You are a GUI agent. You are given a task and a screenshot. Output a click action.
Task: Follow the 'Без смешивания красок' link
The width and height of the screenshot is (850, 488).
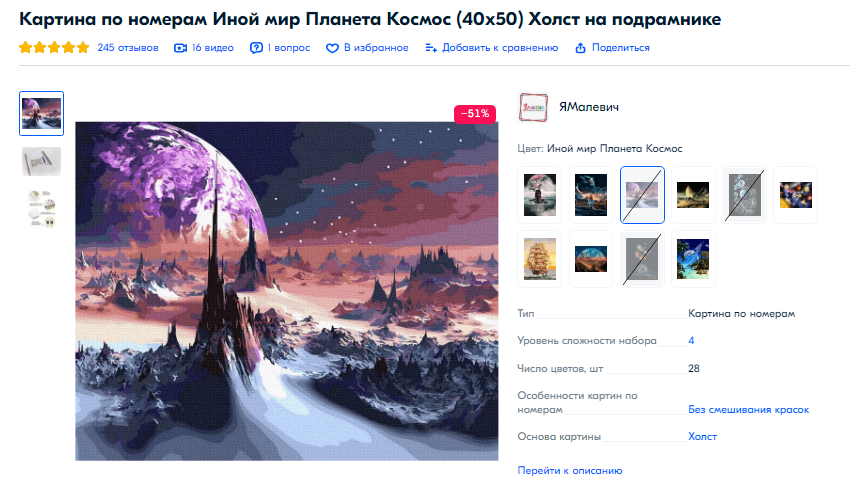click(x=748, y=410)
